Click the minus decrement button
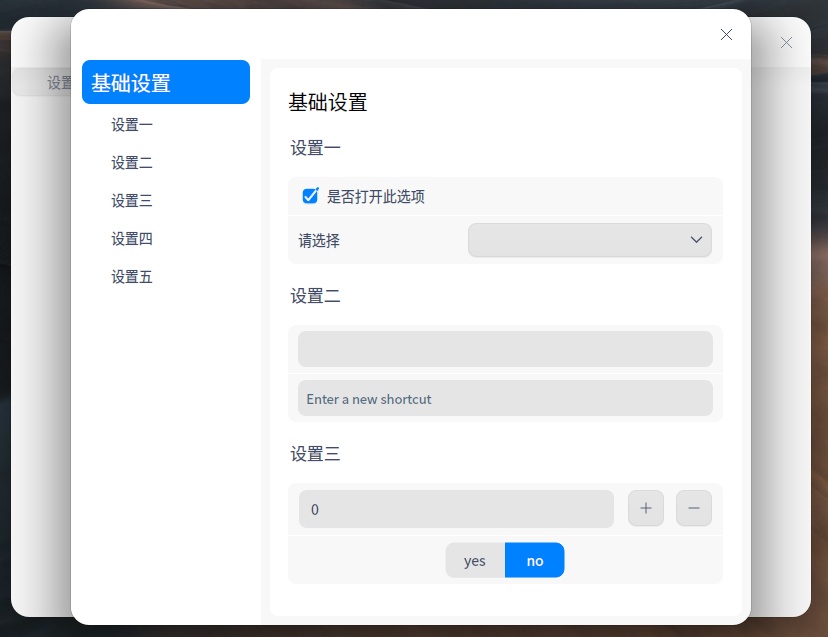Screen dimensions: 828x637 694,508
